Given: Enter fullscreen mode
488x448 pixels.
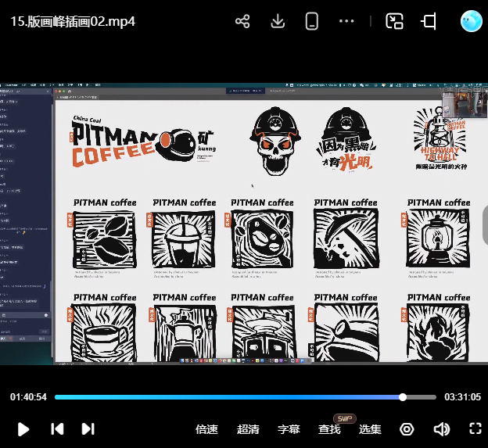Looking at the screenshot, I should 475,428.
